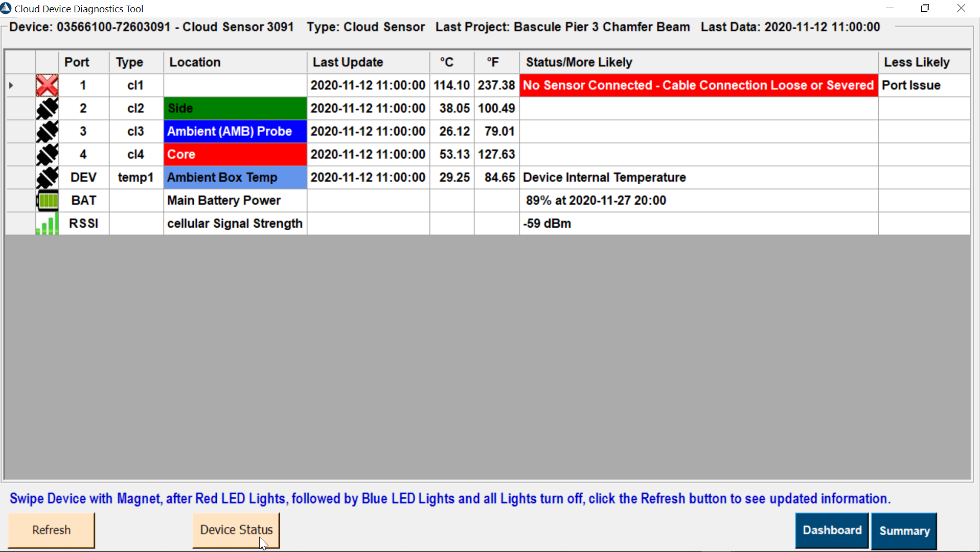Click the Device Internal Temperature cell
The image size is (980, 552).
699,178
